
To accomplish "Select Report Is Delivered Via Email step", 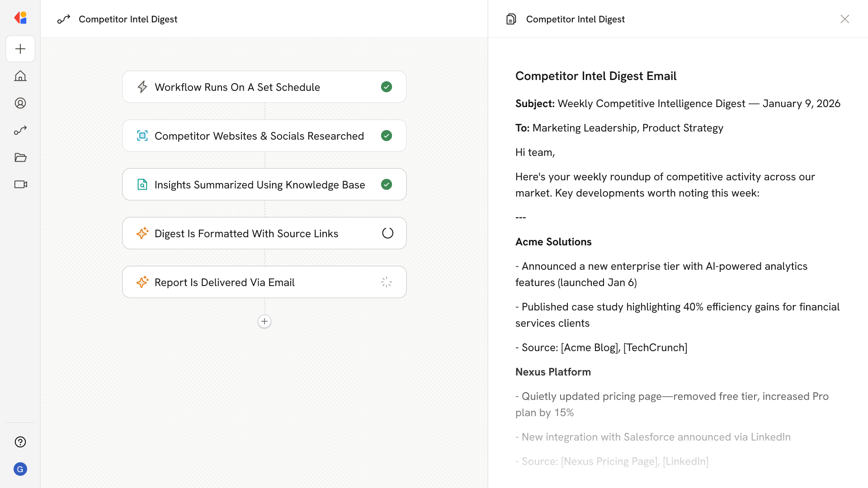I will [224, 282].
